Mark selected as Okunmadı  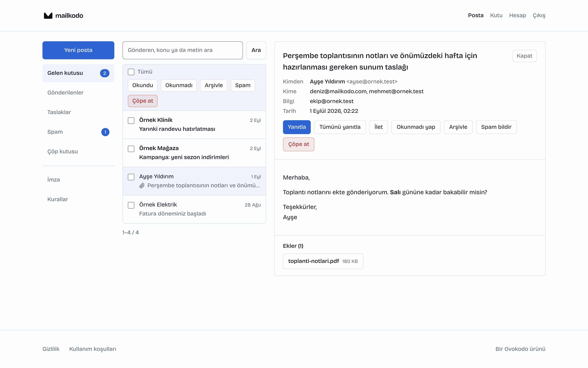[x=179, y=85]
